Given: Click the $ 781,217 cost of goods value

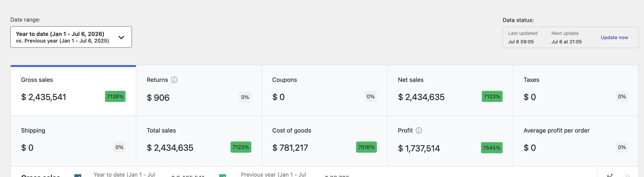Looking at the screenshot, I should [290, 147].
